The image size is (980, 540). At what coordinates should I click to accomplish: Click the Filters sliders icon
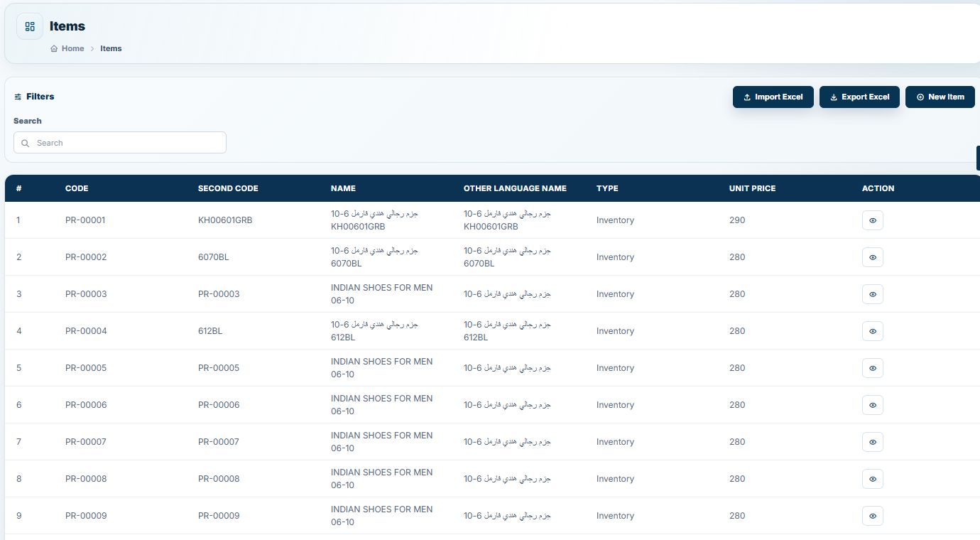coord(18,97)
